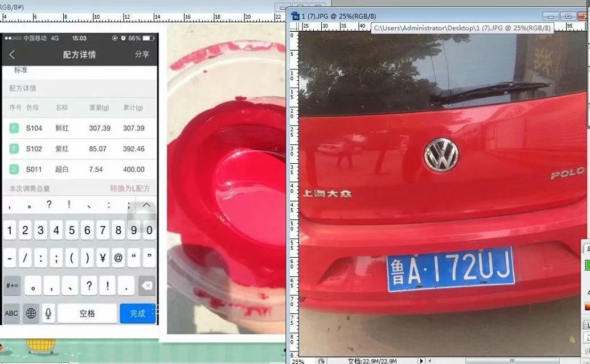
Task: Click the 鲁A·I72UJ license plate in the photo
Action: [450, 269]
